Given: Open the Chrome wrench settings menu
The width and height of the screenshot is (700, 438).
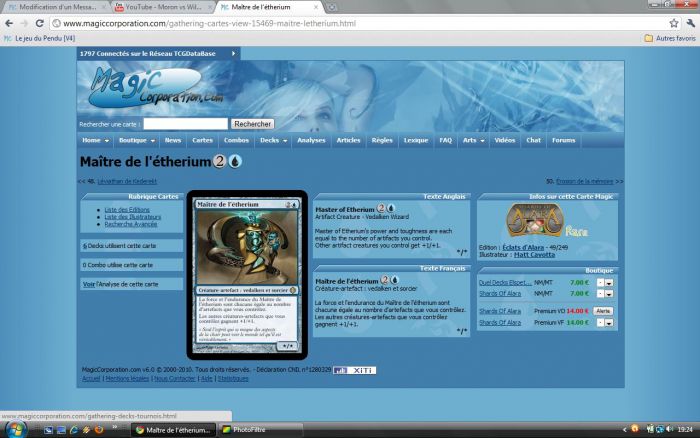Looking at the screenshot, I should (x=691, y=23).
